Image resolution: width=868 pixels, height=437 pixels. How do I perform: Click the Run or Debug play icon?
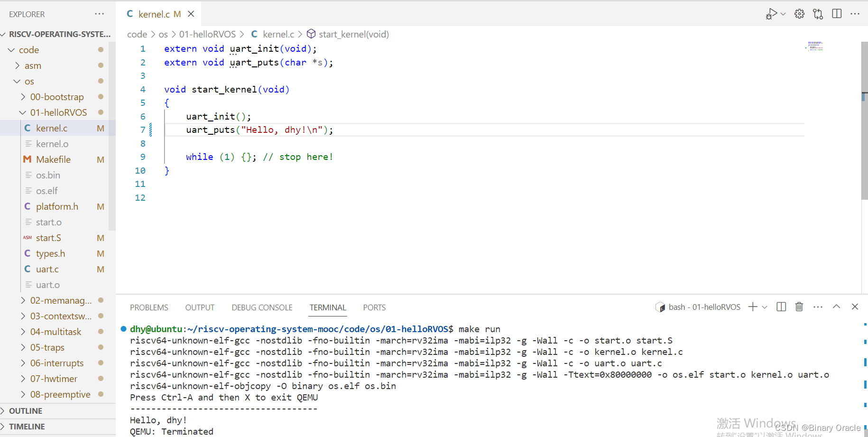(x=771, y=14)
